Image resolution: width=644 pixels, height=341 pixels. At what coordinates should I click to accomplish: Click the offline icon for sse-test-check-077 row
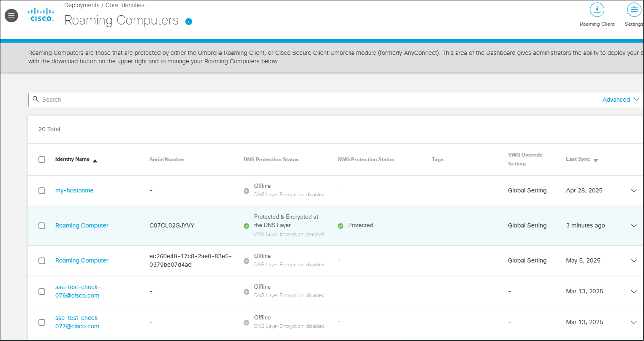pyautogui.click(x=246, y=322)
